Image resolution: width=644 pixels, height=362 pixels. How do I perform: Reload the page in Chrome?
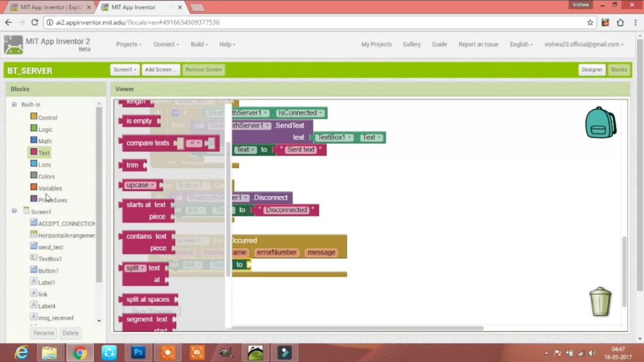pyautogui.click(x=35, y=22)
